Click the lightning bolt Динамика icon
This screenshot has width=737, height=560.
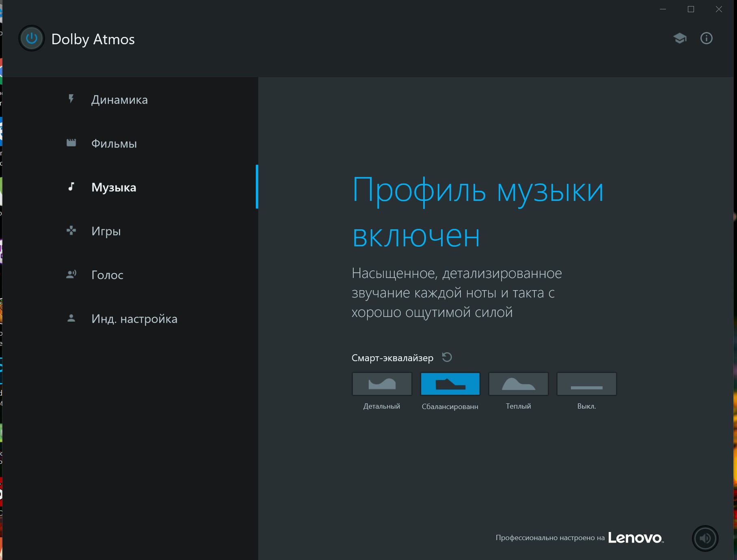point(71,99)
